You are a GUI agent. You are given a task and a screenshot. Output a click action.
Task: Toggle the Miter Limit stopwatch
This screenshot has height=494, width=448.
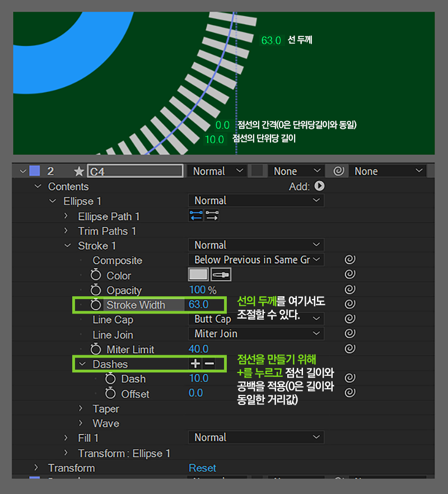coord(96,349)
